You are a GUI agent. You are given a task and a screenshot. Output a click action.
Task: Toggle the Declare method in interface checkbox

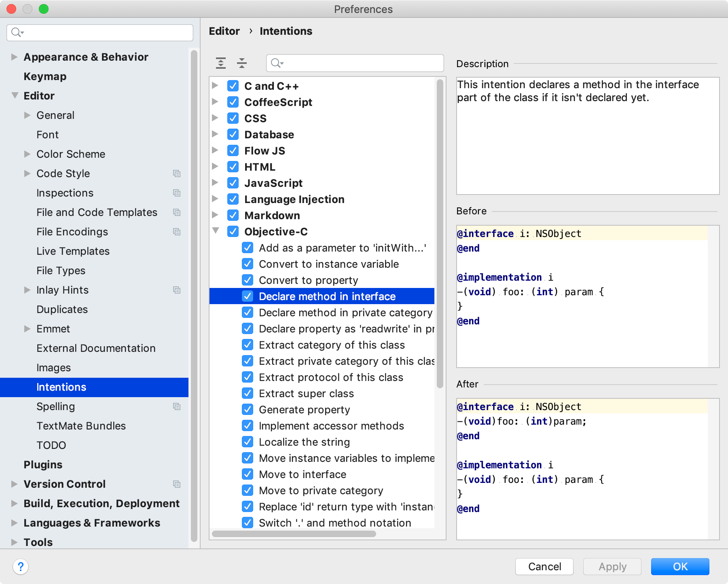[x=248, y=296]
